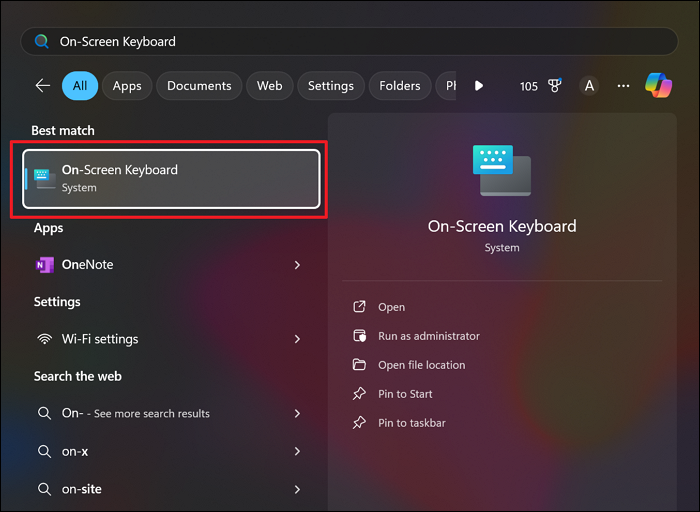Expand the on-x web suggestion chevron
Image resolution: width=700 pixels, height=512 pixels.
(x=297, y=451)
